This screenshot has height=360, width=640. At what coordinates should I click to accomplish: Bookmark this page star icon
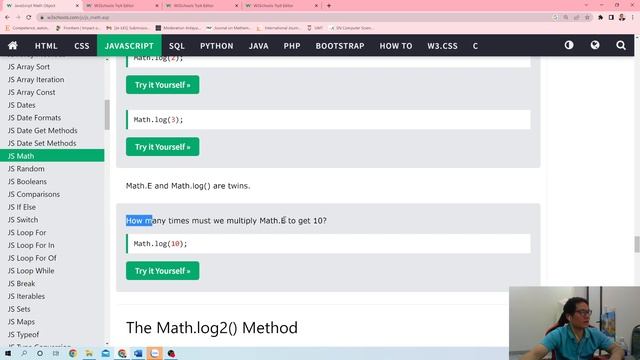pos(587,17)
